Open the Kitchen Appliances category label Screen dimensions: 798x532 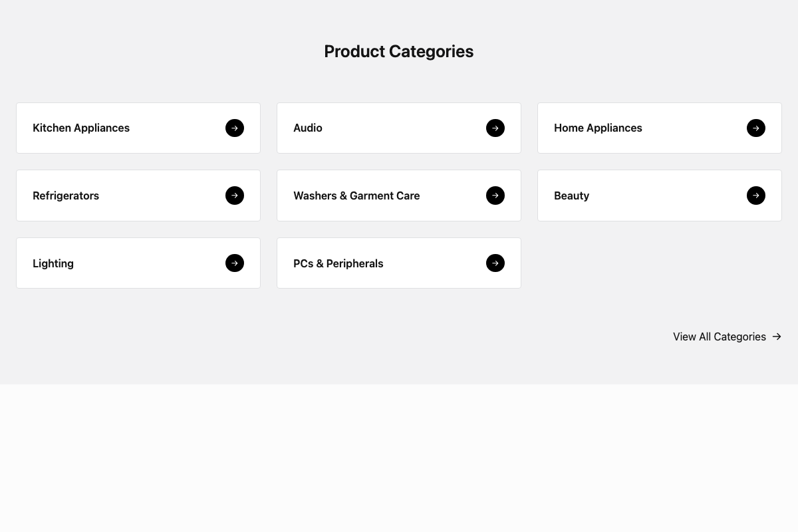click(81, 128)
